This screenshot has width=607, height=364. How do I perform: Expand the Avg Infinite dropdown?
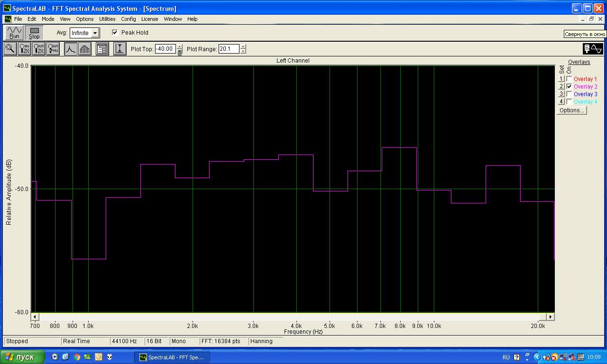click(x=95, y=33)
